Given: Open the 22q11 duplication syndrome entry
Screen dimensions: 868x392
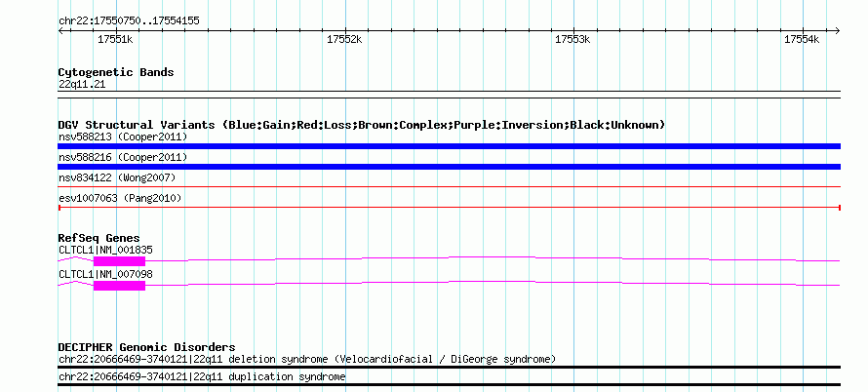Looking at the screenshot, I should point(202,377).
